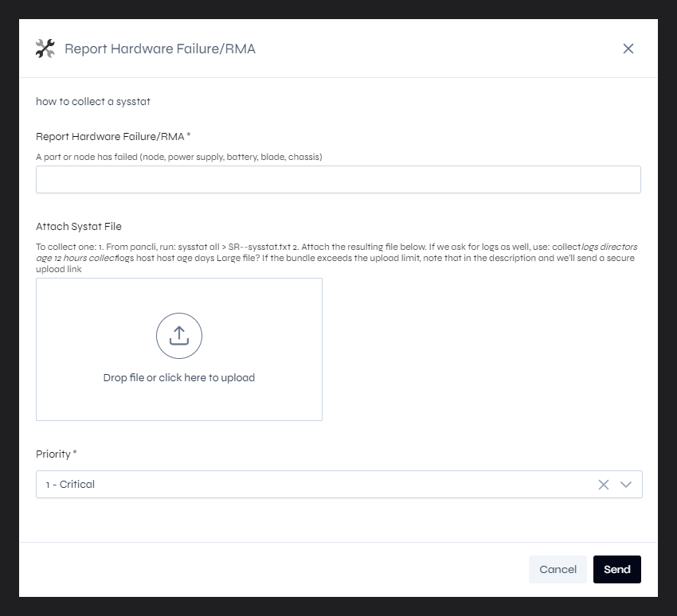This screenshot has height=616, width=677.
Task: Click the wrench tools icon in header
Action: pos(45,49)
